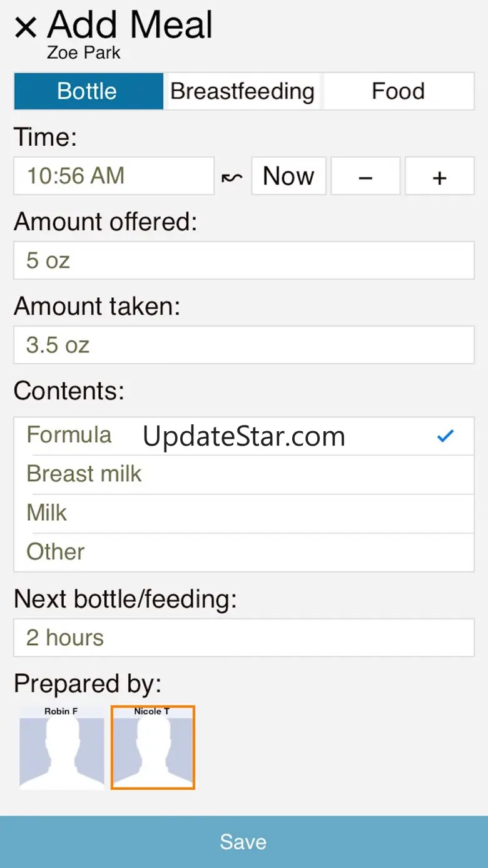The image size is (488, 868).
Task: Click the blue checkmark beside Formula
Action: click(445, 436)
